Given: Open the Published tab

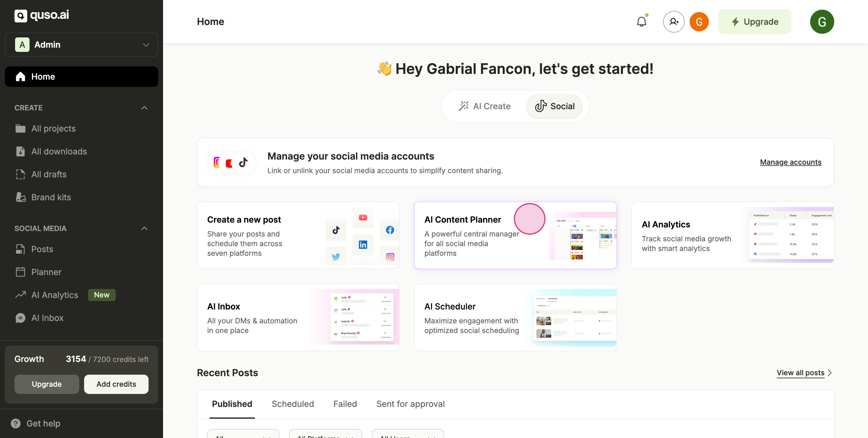Looking at the screenshot, I should coord(232,404).
